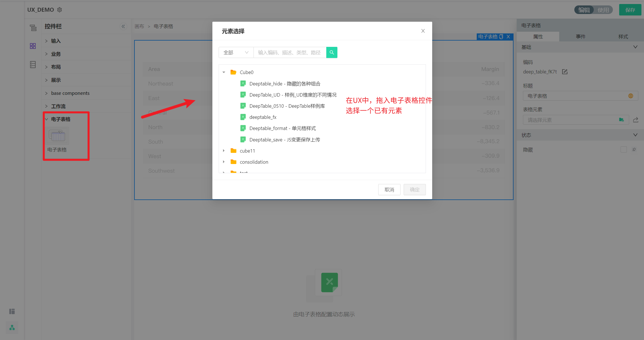644x340 pixels.
Task: Edit the deep_table_fK7t code icon
Action: click(565, 72)
